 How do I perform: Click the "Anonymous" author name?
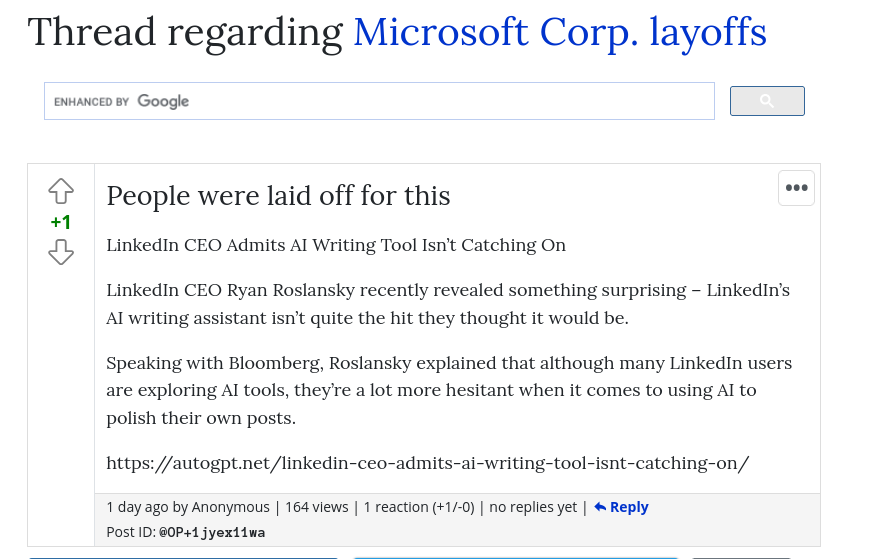pyautogui.click(x=230, y=507)
